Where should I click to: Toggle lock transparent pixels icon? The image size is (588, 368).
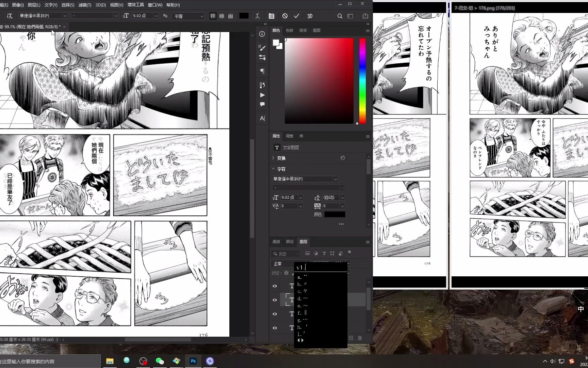(286, 273)
